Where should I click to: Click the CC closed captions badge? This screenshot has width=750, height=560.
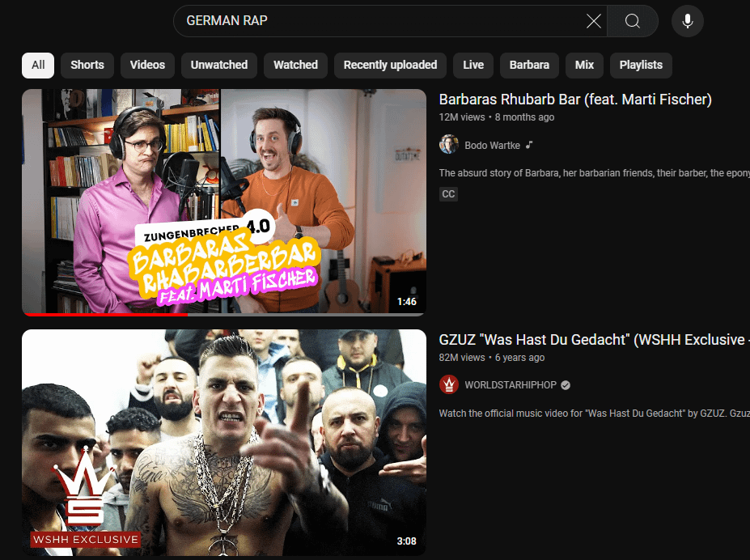click(448, 193)
